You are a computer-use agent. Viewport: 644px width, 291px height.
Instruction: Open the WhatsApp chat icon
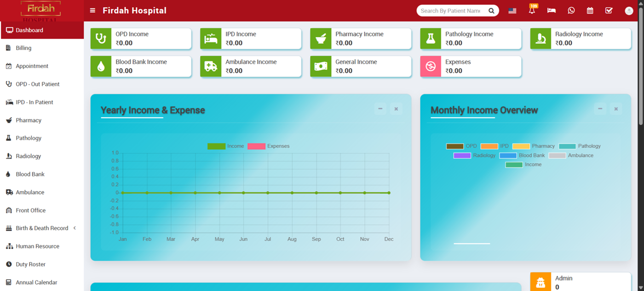pyautogui.click(x=571, y=11)
